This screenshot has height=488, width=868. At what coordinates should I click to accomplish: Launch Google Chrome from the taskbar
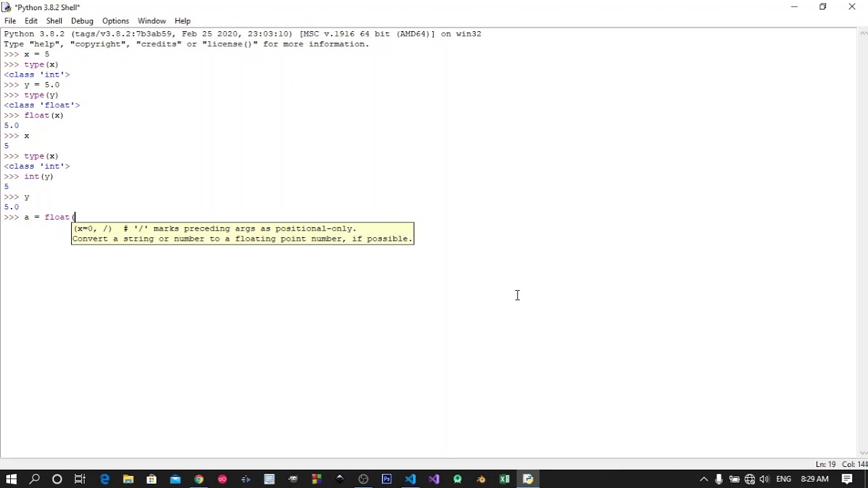(199, 479)
